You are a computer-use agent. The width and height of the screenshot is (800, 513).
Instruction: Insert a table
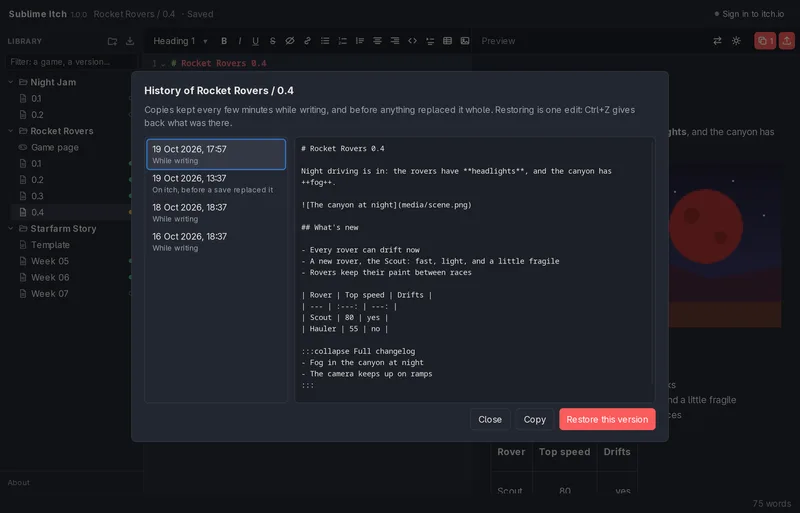[x=447, y=41]
